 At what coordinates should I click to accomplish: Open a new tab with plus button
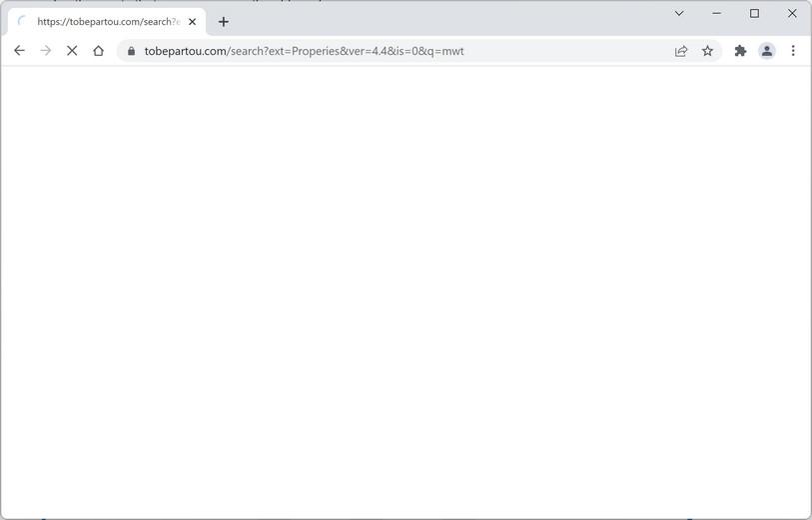click(223, 22)
